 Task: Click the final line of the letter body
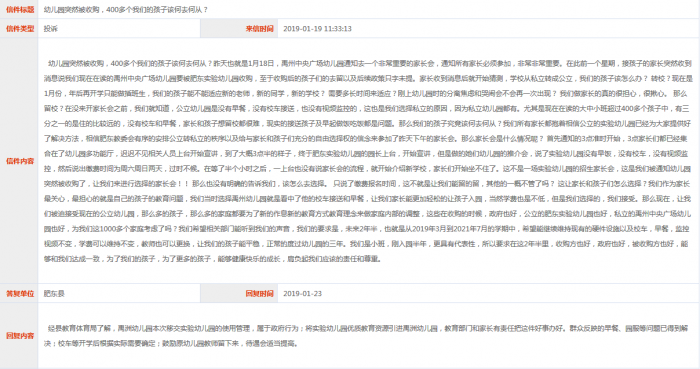tap(212, 259)
